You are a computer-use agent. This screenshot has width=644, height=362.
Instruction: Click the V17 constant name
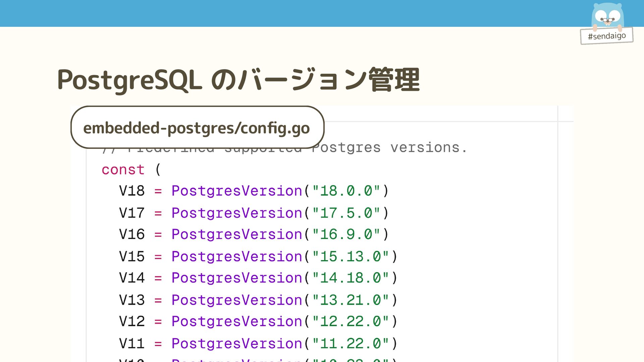point(132,213)
